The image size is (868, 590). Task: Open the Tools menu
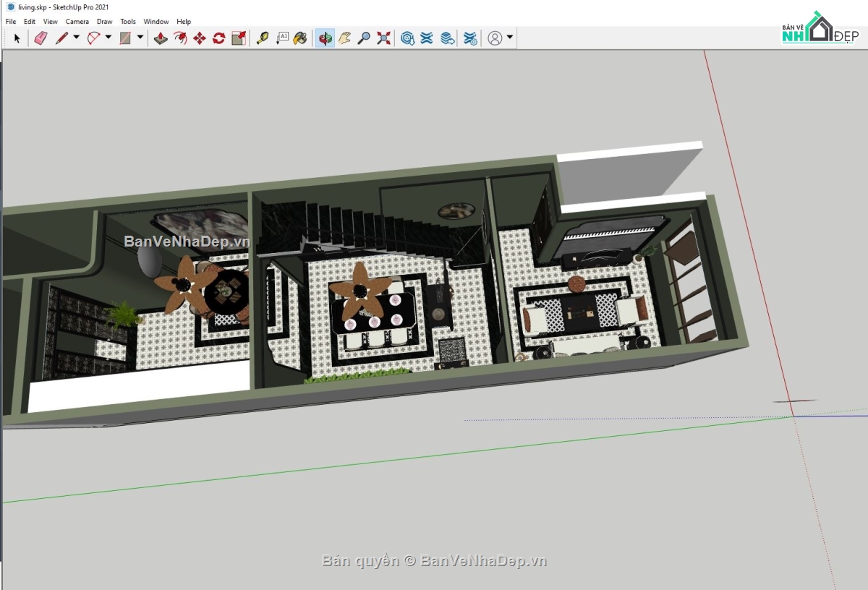(128, 21)
